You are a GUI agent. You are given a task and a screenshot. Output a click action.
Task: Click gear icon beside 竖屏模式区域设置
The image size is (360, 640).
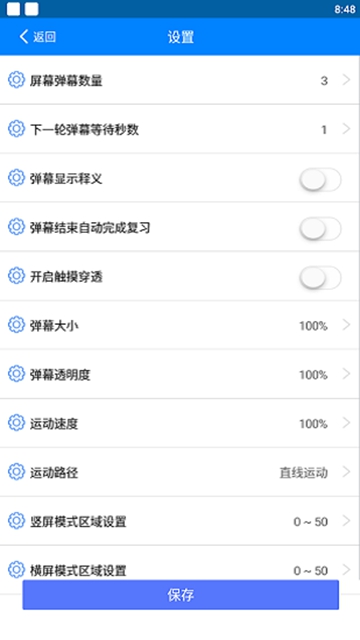tap(16, 521)
